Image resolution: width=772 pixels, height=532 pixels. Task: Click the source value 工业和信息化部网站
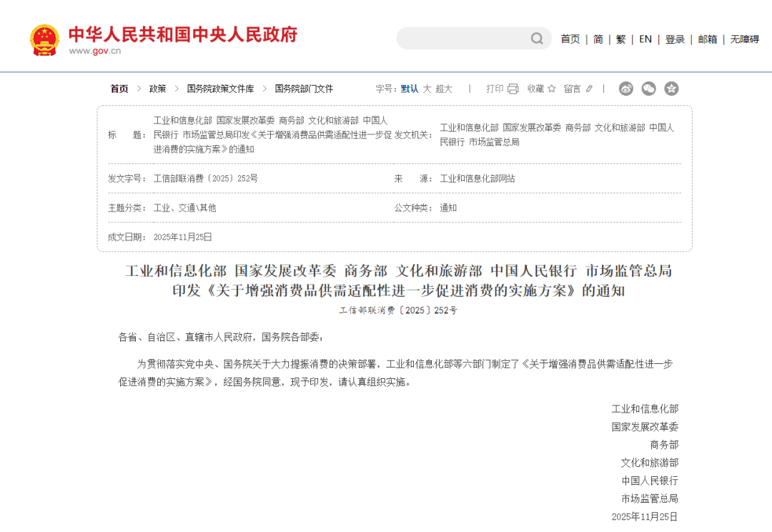[x=477, y=178]
